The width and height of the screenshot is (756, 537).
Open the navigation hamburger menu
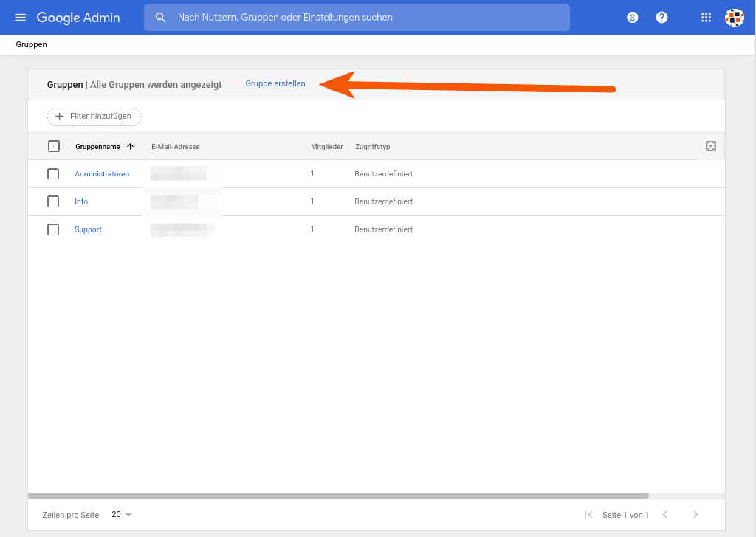(x=20, y=17)
